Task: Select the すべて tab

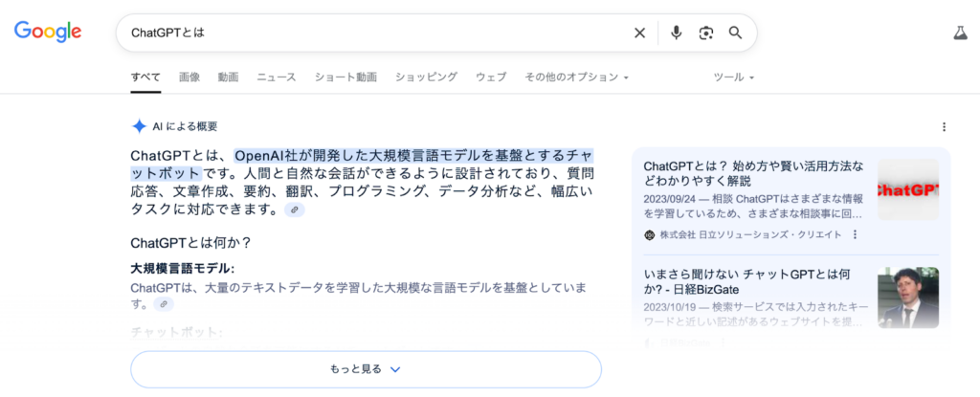Action: tap(145, 77)
